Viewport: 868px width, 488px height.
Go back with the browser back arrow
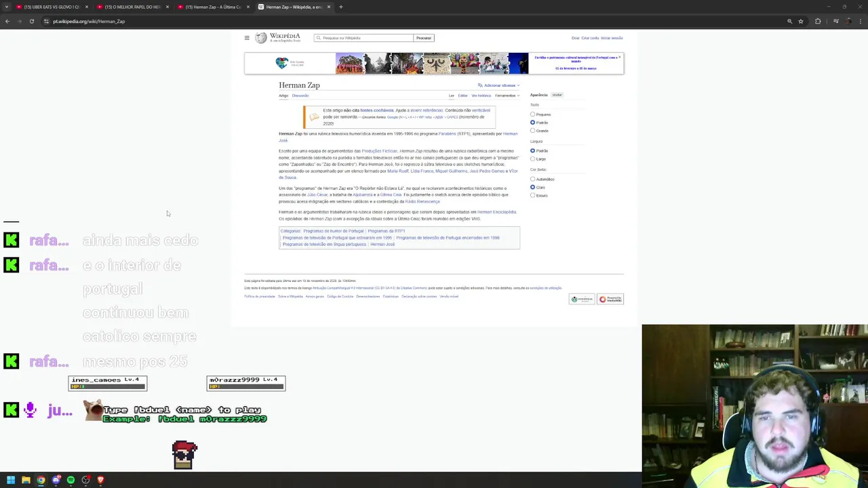point(7,21)
